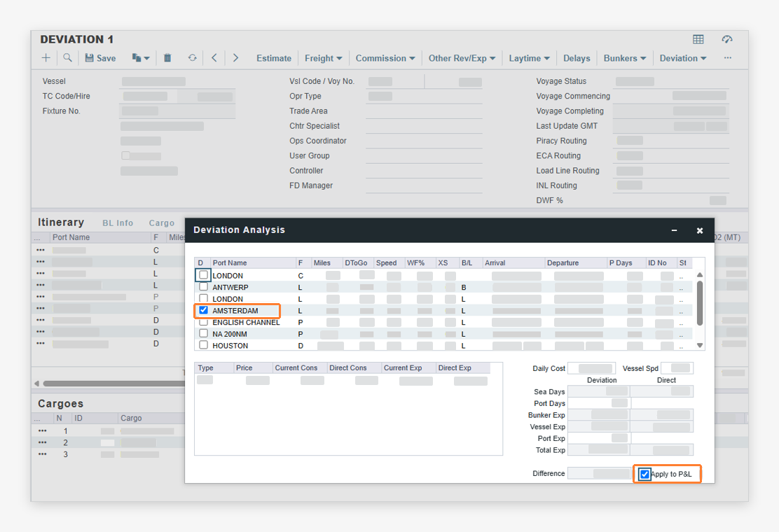
Task: Click the gauge dashboard icon
Action: pos(727,39)
